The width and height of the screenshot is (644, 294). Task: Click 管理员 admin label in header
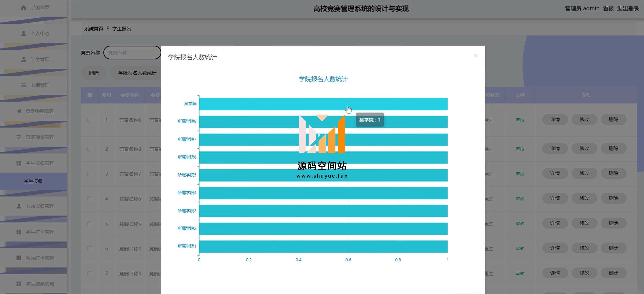tap(582, 8)
